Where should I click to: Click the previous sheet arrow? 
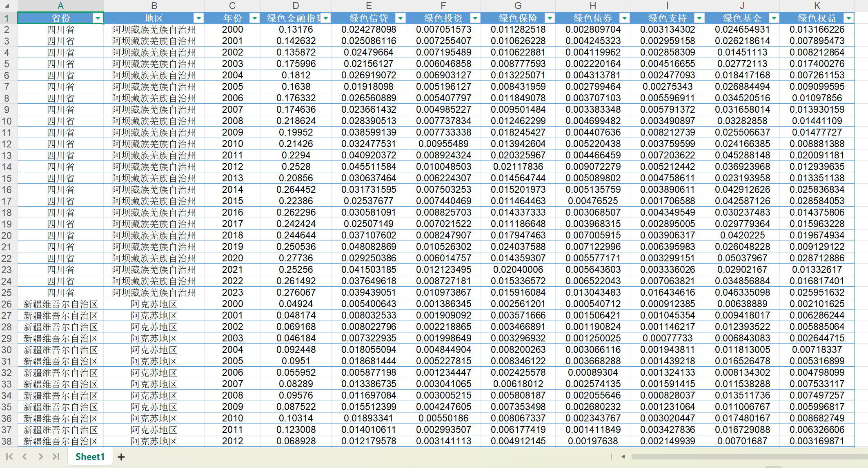point(25,457)
